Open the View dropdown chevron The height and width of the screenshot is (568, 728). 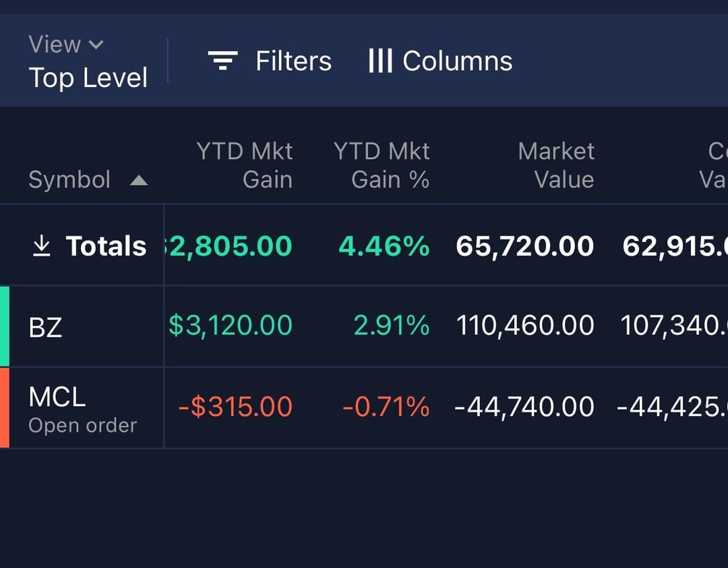coord(96,45)
